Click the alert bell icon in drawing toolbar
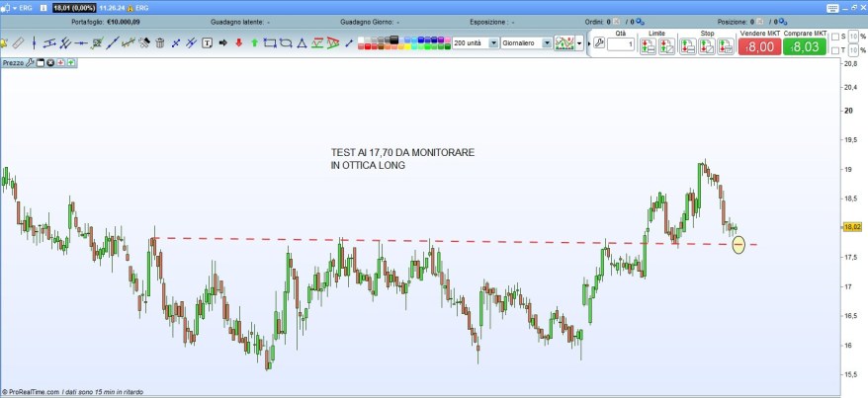This screenshot has height=398, width=868. pyautogui.click(x=3, y=43)
